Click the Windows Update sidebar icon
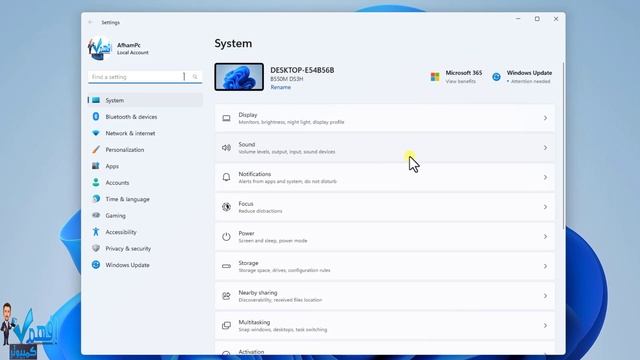Image resolution: width=640 pixels, height=360 pixels. coord(96,265)
